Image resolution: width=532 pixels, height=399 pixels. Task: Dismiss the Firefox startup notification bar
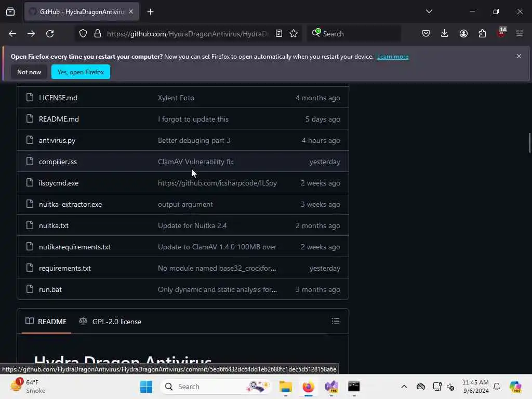pos(519,56)
